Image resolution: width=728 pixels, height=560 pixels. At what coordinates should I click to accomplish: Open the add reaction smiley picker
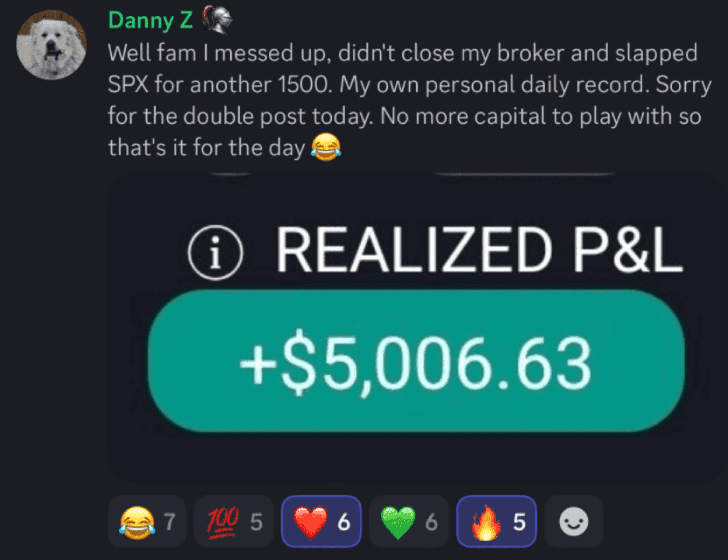tap(574, 521)
